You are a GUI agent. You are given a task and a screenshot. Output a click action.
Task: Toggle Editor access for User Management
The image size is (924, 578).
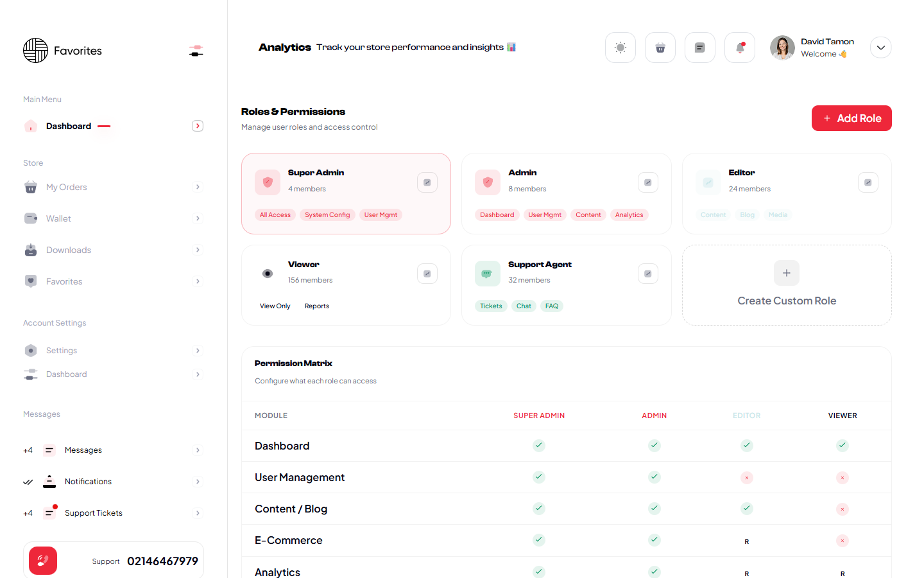(746, 478)
